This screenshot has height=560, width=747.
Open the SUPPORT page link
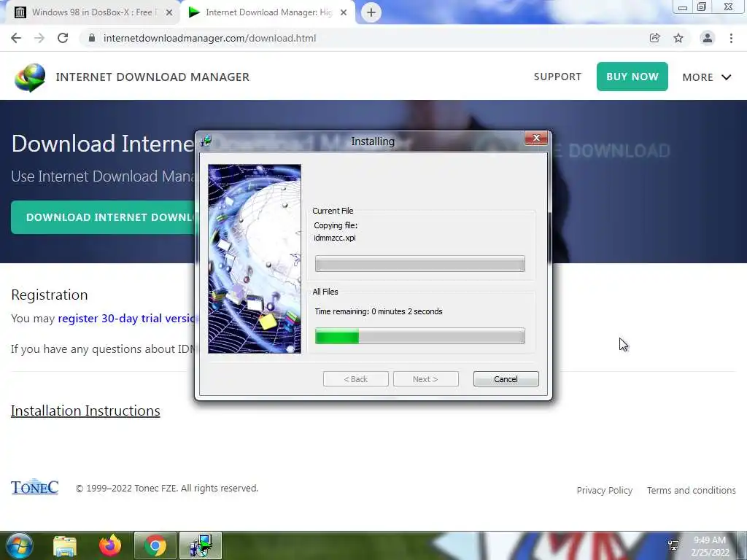[557, 77]
